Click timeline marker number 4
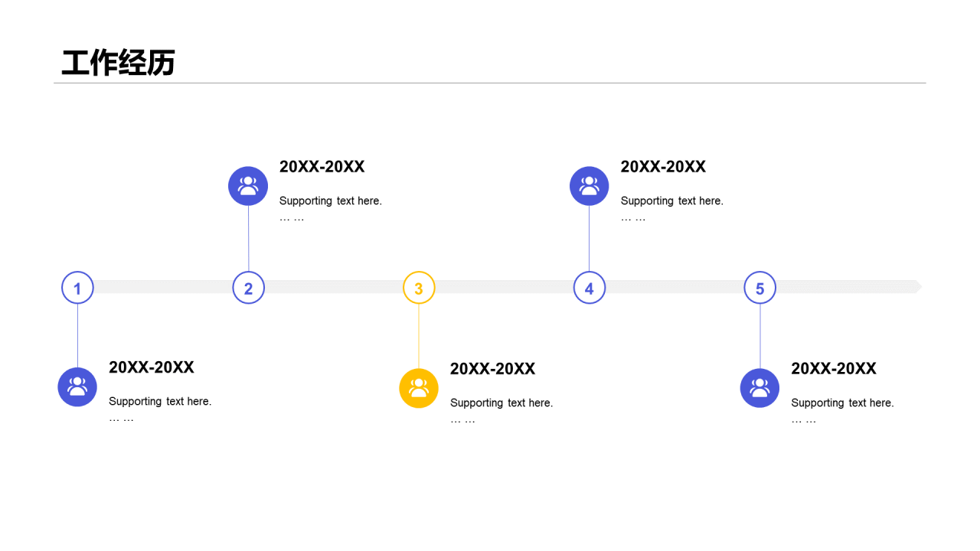 pyautogui.click(x=590, y=289)
